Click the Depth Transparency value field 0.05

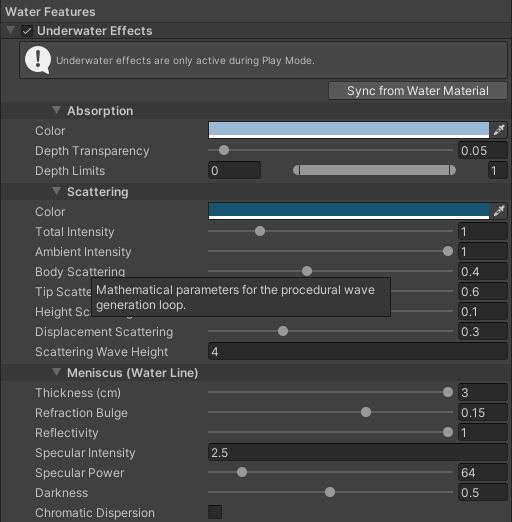click(483, 150)
